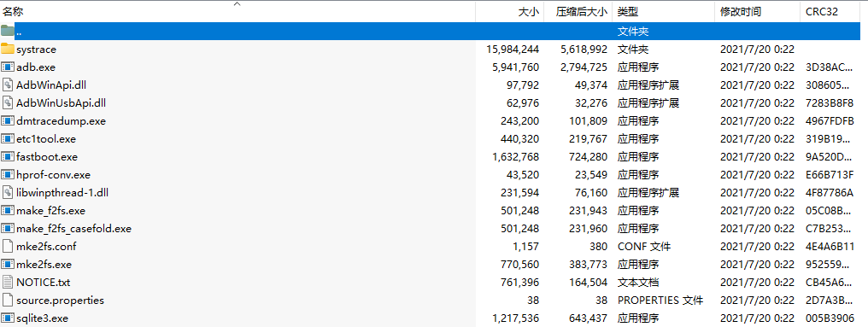This screenshot has height=327, width=868.
Task: Select the adb.exe file name
Action: click(x=36, y=67)
